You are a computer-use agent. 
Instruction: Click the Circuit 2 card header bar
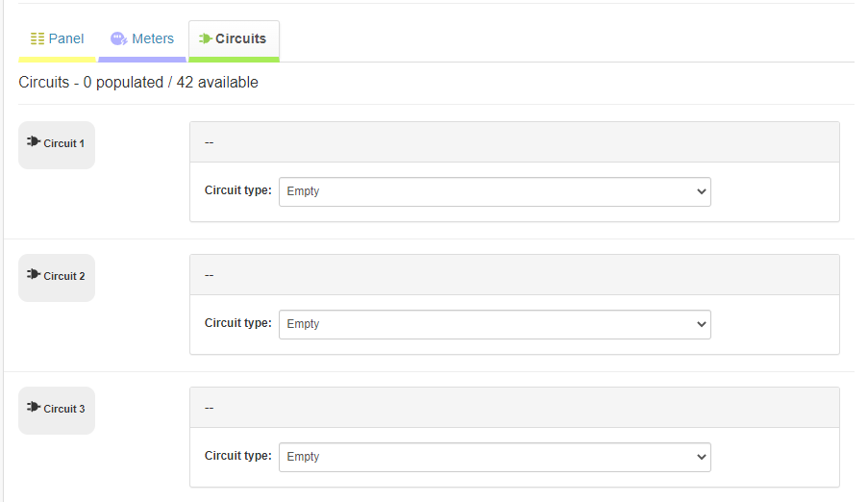(514, 275)
